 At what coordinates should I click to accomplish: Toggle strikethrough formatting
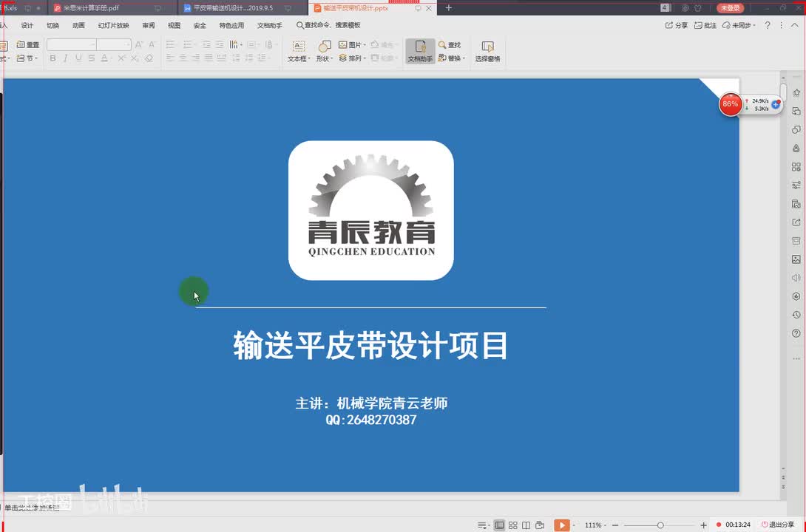click(91, 58)
